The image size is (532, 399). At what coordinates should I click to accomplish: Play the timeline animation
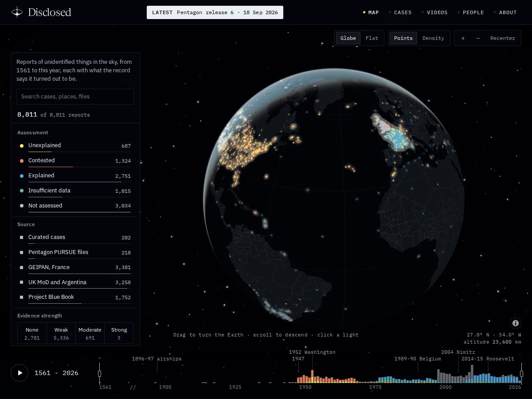[20, 373]
